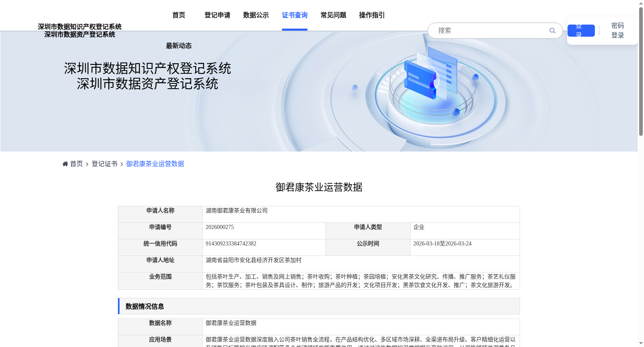
Task: Click the search magnifier icon
Action: click(552, 31)
